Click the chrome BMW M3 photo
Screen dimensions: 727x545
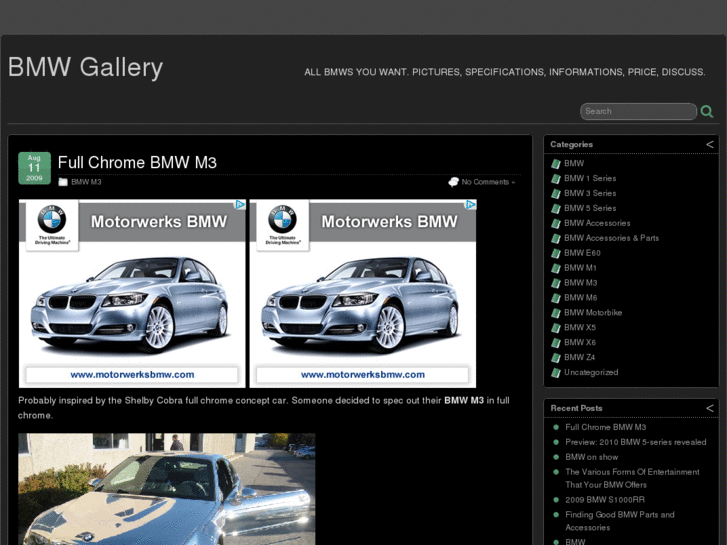coord(166,489)
